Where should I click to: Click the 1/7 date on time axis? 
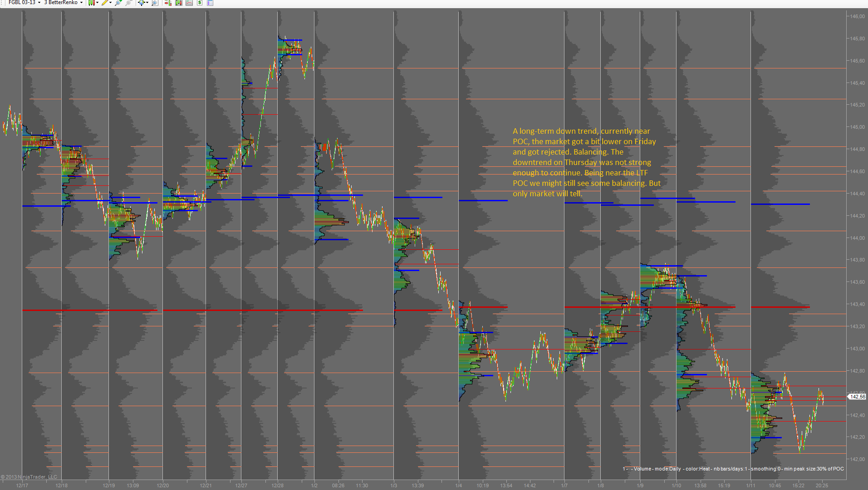coord(564,485)
